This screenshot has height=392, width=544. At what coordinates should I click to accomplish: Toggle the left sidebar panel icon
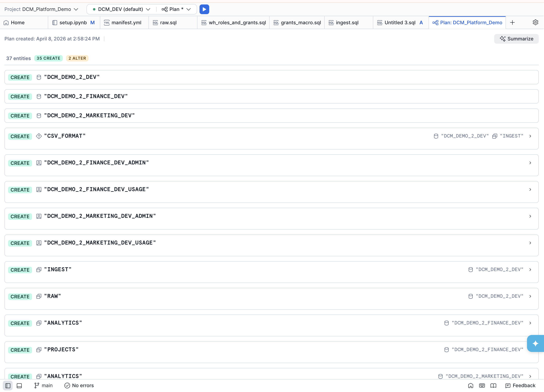8,386
